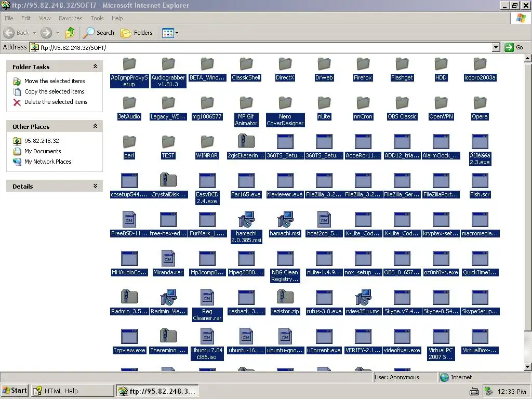Select the EasyBCD 2.4.exe file icon
Viewport: 532px width, 399px height.
point(207,180)
